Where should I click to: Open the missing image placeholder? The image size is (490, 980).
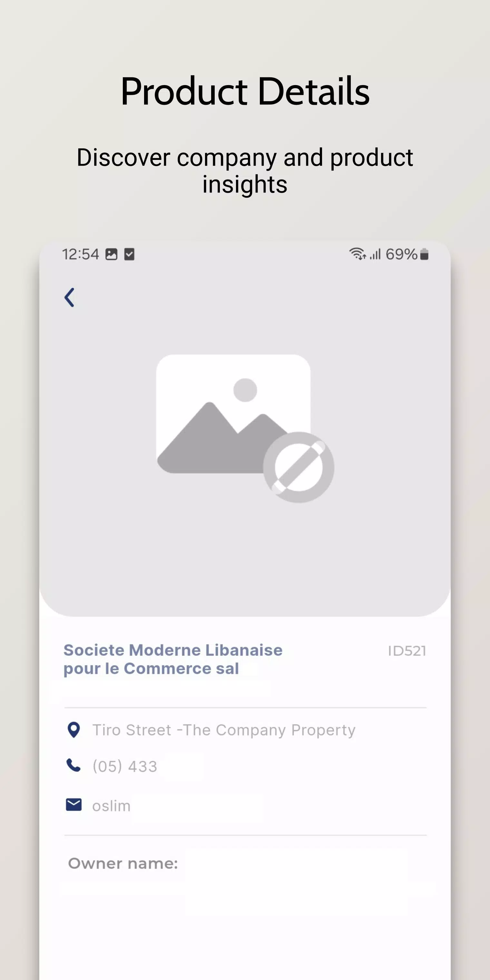(234, 414)
